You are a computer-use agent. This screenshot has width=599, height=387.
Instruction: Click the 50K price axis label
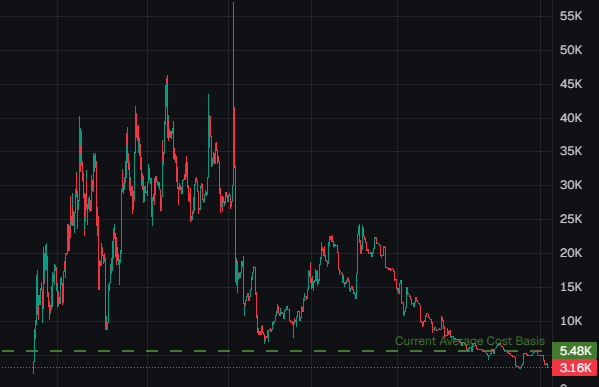point(571,50)
